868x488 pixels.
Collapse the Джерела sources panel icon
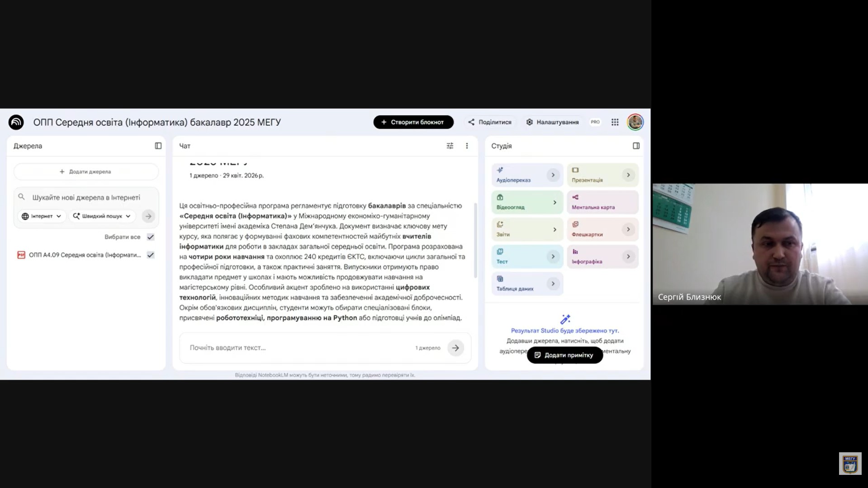158,146
